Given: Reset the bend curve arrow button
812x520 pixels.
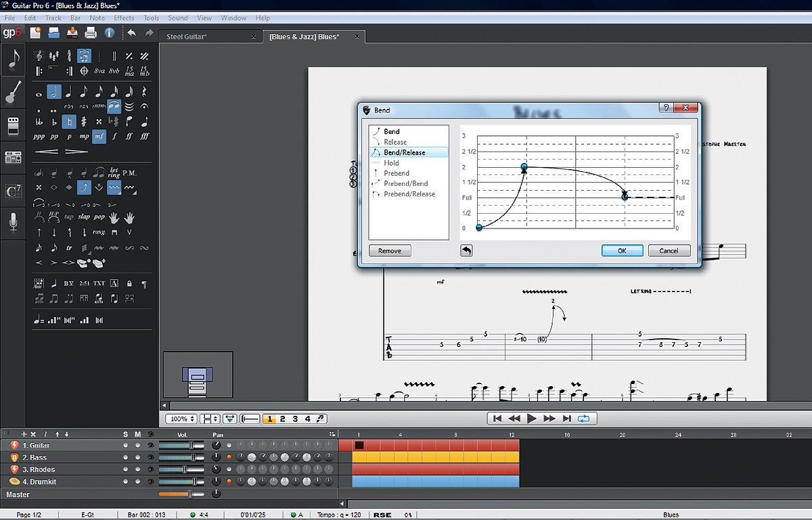Looking at the screenshot, I should click(466, 250).
